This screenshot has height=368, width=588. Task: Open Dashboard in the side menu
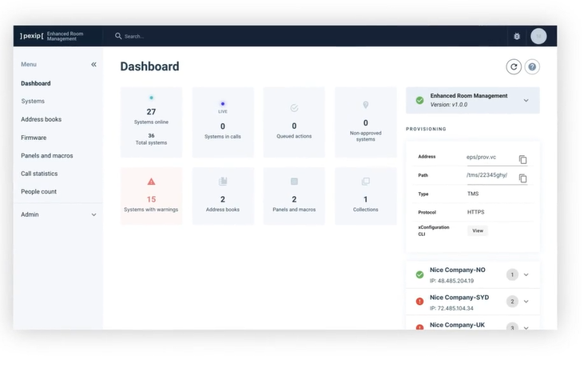click(x=36, y=83)
